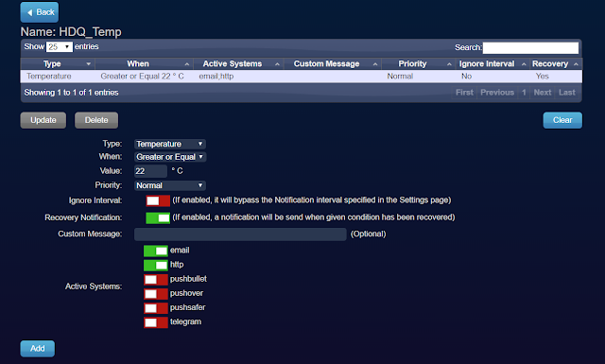Enable the Ignore Interval switch
The image size is (605, 364).
coord(158,200)
